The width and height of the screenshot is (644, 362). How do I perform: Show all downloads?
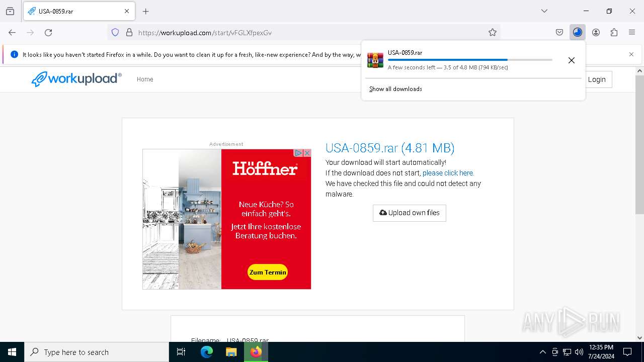tap(395, 89)
